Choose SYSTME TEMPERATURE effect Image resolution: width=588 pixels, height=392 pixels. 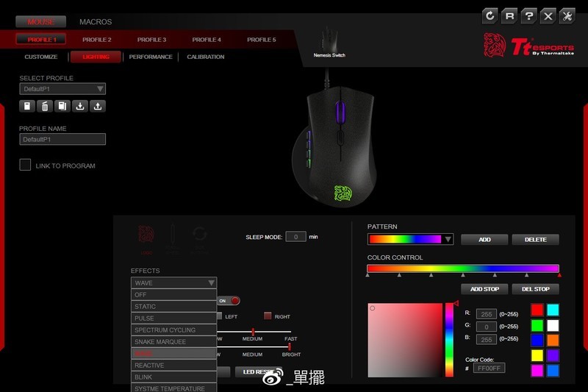click(174, 388)
